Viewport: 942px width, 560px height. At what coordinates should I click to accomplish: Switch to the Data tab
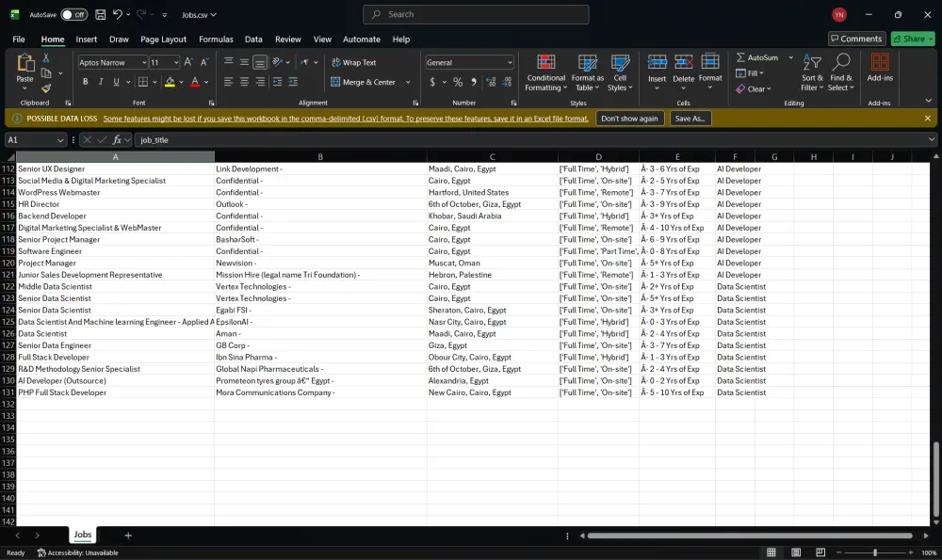point(253,39)
